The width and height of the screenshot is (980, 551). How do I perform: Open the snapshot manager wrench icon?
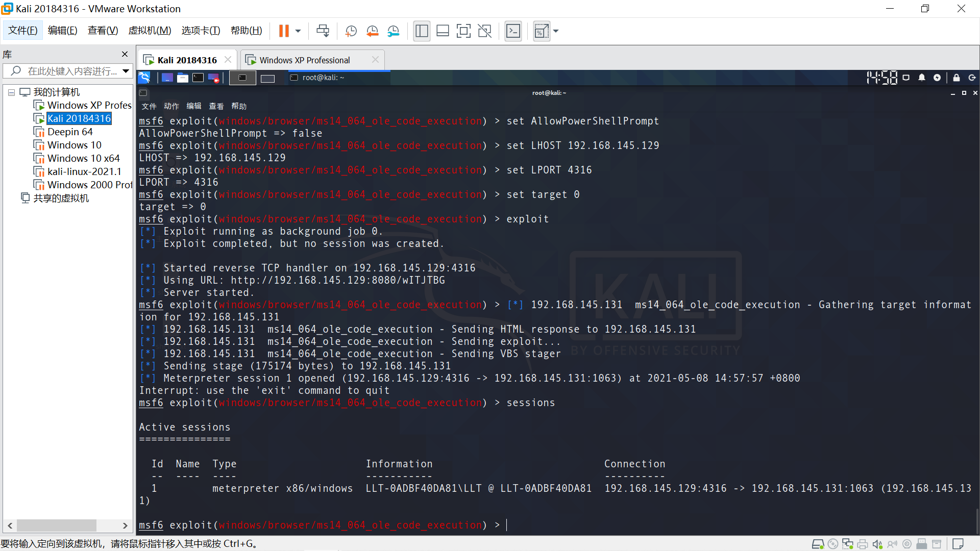coord(393,31)
